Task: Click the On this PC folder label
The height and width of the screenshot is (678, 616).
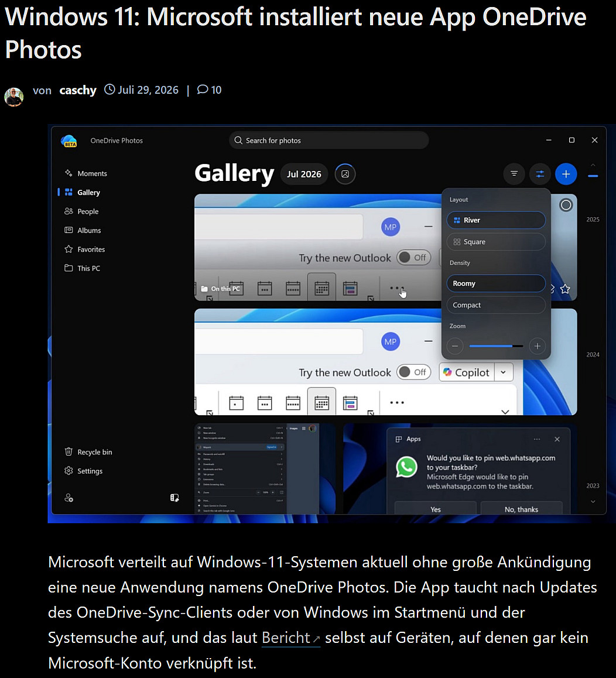Action: click(221, 289)
